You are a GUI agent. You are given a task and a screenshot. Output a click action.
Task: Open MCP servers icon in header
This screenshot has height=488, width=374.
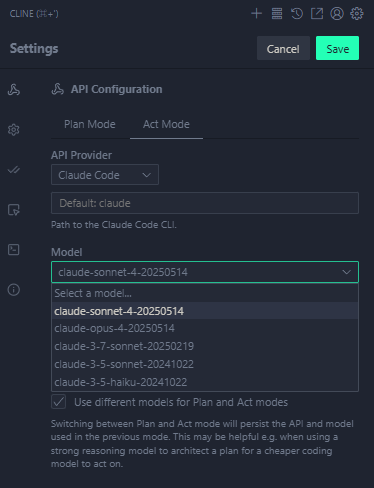click(277, 14)
